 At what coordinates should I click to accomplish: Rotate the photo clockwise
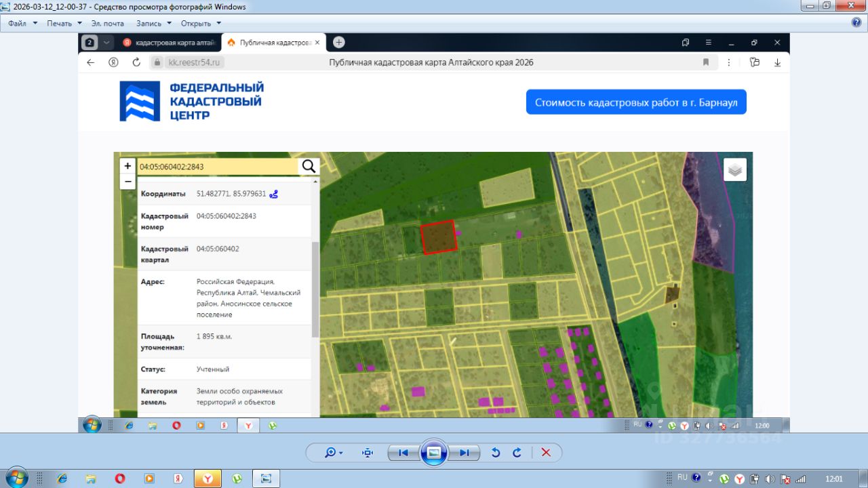517,453
